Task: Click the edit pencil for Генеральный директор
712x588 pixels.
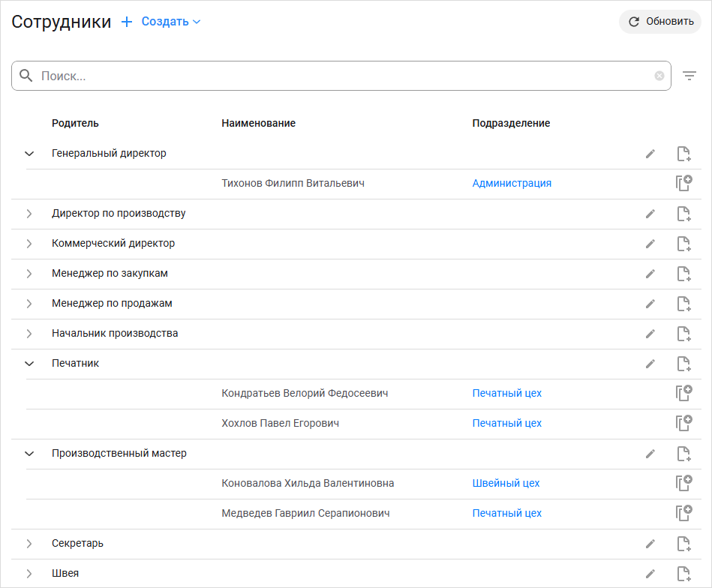Action: click(x=650, y=153)
